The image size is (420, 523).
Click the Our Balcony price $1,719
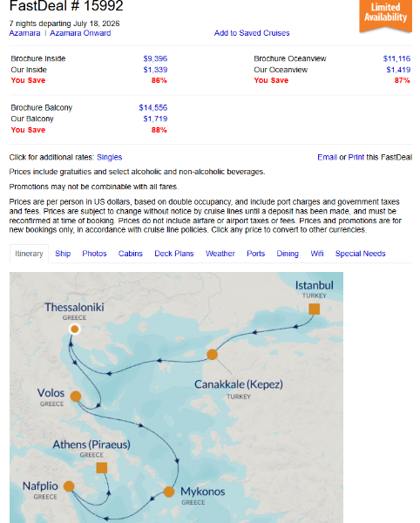155,119
